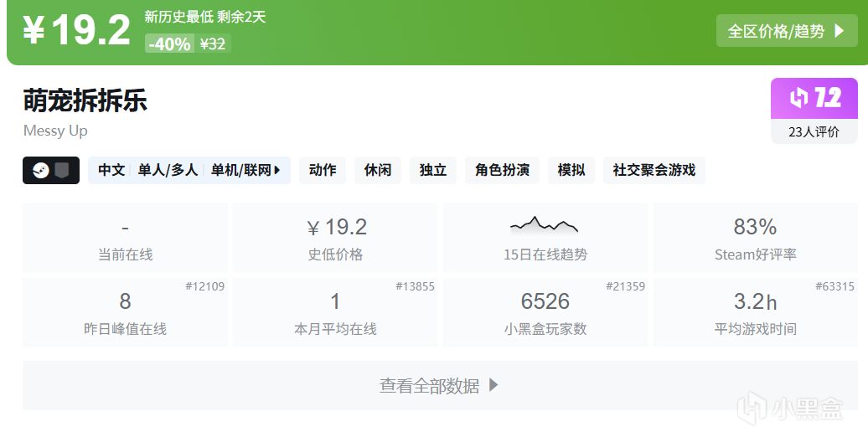Expand 查看全部数据 to show all data
Image resolution: width=868 pixels, height=437 pixels.
click(x=440, y=386)
